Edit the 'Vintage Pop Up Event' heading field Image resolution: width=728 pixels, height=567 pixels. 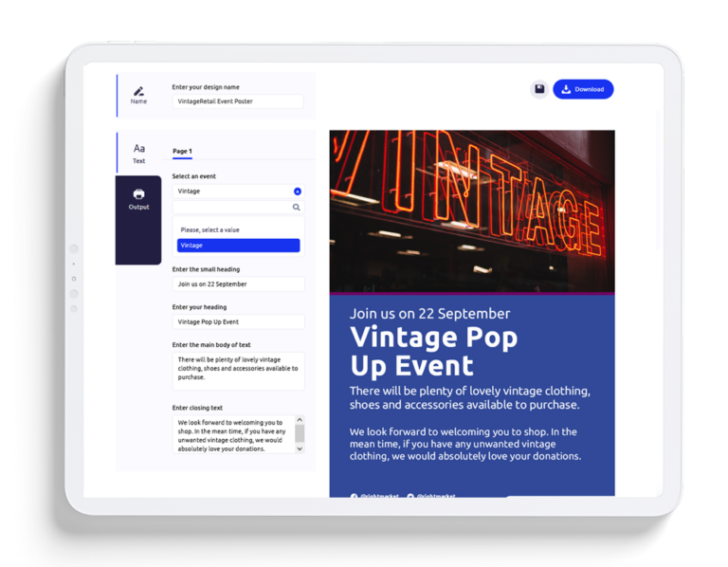click(238, 321)
